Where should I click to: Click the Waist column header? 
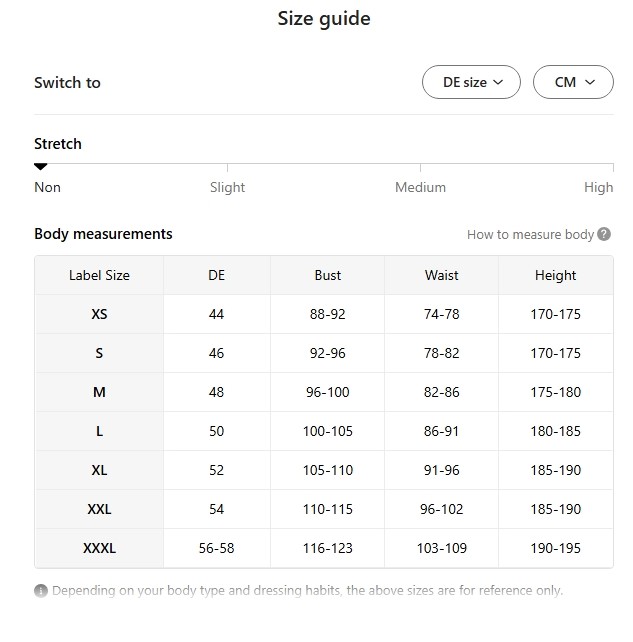[x=441, y=275]
